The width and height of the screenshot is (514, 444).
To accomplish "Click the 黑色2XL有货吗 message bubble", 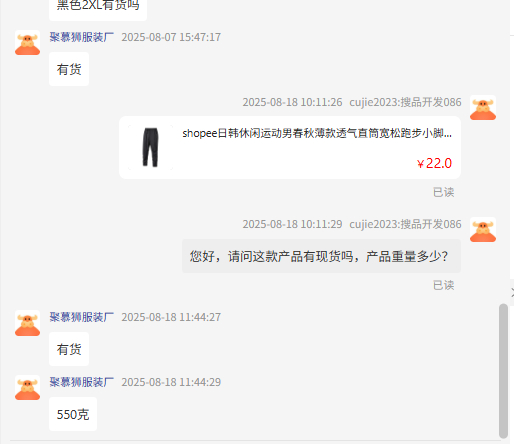I will [x=98, y=7].
